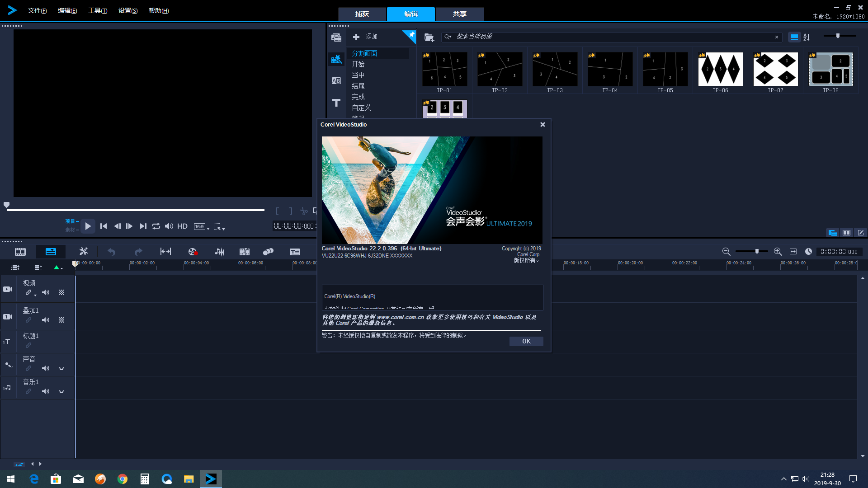Image resolution: width=868 pixels, height=488 pixels.
Task: Click the library search field
Action: click(x=611, y=37)
